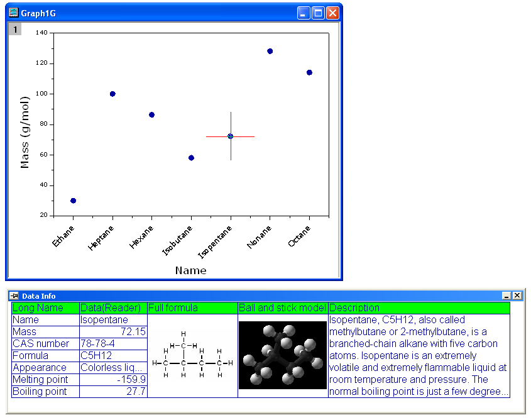
Task: Select the C5H12 value cell
Action: point(114,356)
